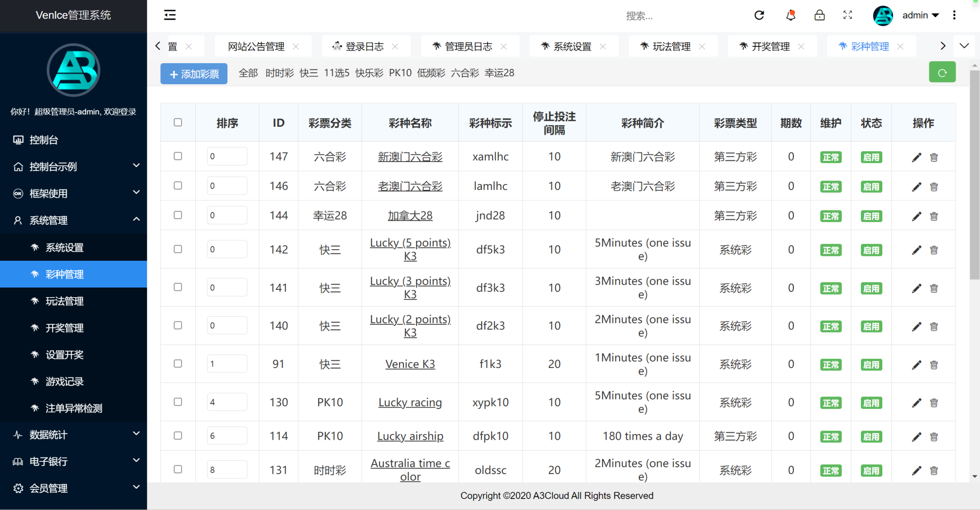Open 开奖管理 in the sidebar
This screenshot has height=510, width=980.
(x=65, y=328)
